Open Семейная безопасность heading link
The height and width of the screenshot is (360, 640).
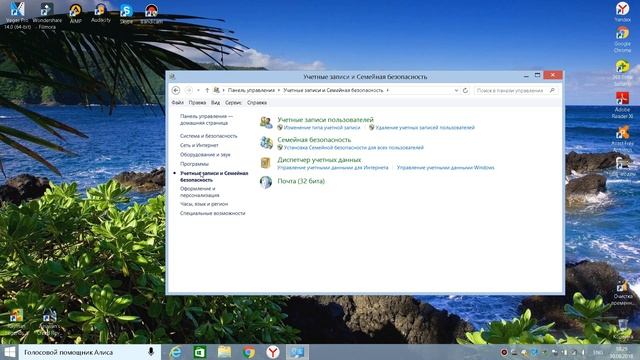pos(314,140)
